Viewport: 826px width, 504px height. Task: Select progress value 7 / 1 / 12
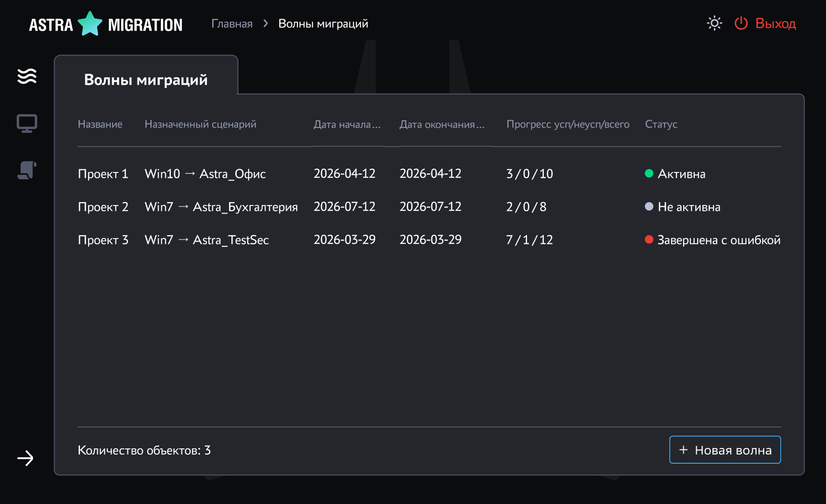(x=529, y=240)
